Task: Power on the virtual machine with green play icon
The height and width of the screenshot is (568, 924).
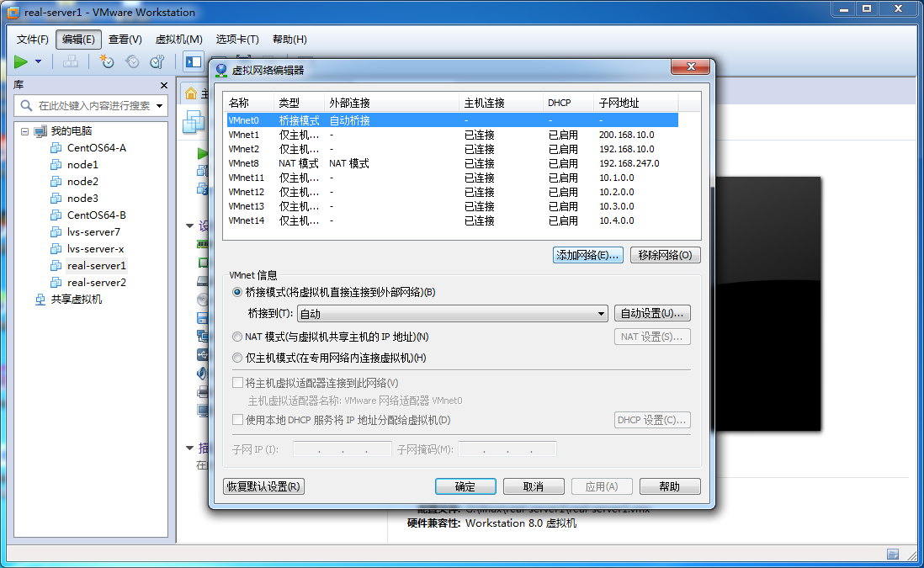Action: 21,61
